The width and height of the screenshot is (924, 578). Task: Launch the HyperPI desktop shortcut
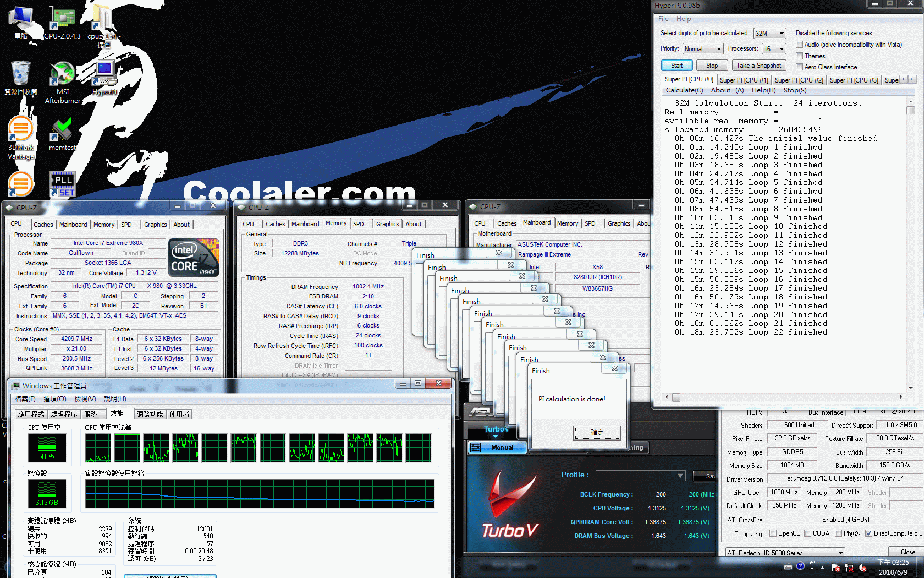click(105, 78)
